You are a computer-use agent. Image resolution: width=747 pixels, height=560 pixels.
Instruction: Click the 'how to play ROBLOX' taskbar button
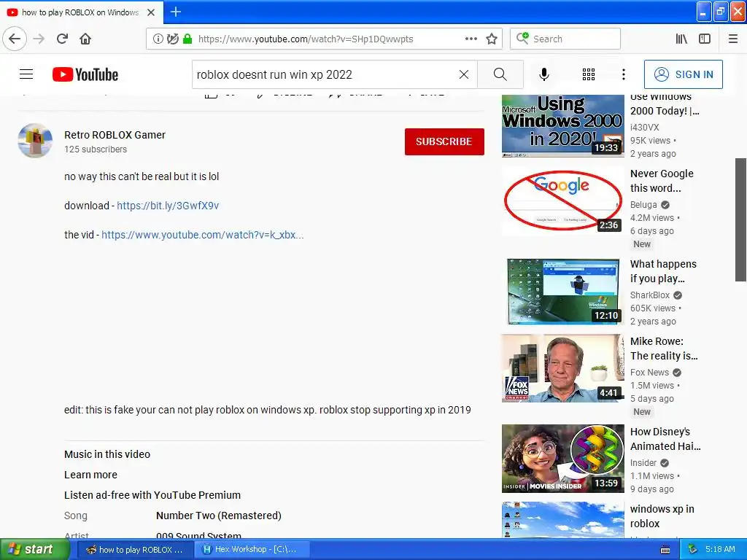click(x=135, y=550)
